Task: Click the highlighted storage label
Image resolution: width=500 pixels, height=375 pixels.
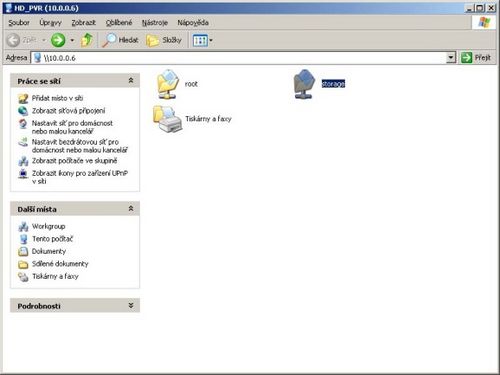Action: coord(333,84)
